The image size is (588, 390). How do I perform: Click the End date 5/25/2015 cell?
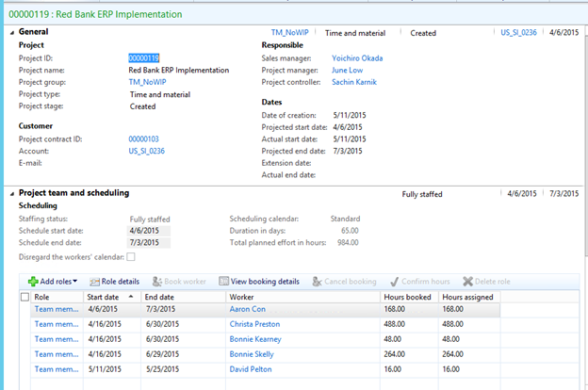(184, 369)
